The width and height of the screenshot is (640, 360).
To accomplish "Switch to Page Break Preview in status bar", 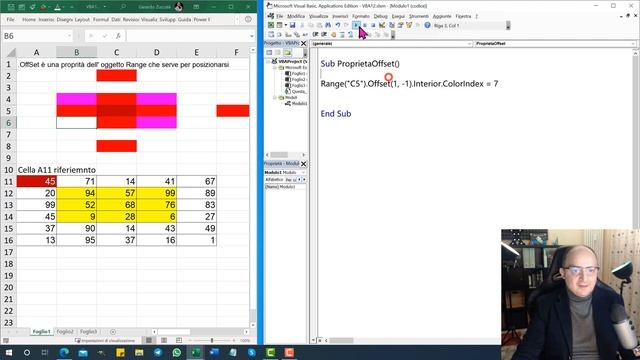I will (x=179, y=340).
